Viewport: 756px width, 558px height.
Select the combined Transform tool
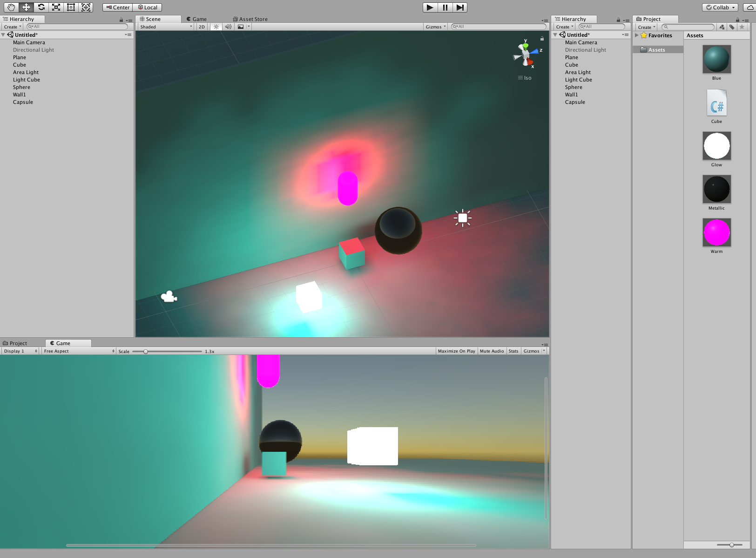click(x=86, y=7)
